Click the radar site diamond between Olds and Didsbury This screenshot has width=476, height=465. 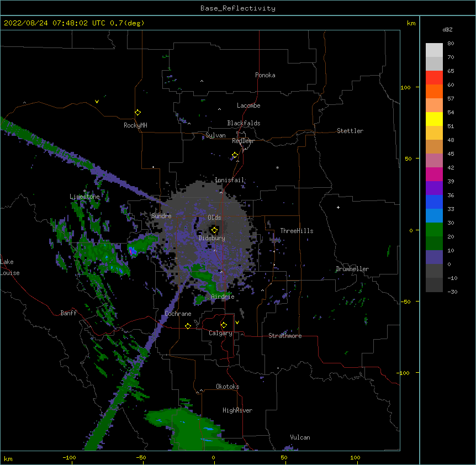[214, 230]
